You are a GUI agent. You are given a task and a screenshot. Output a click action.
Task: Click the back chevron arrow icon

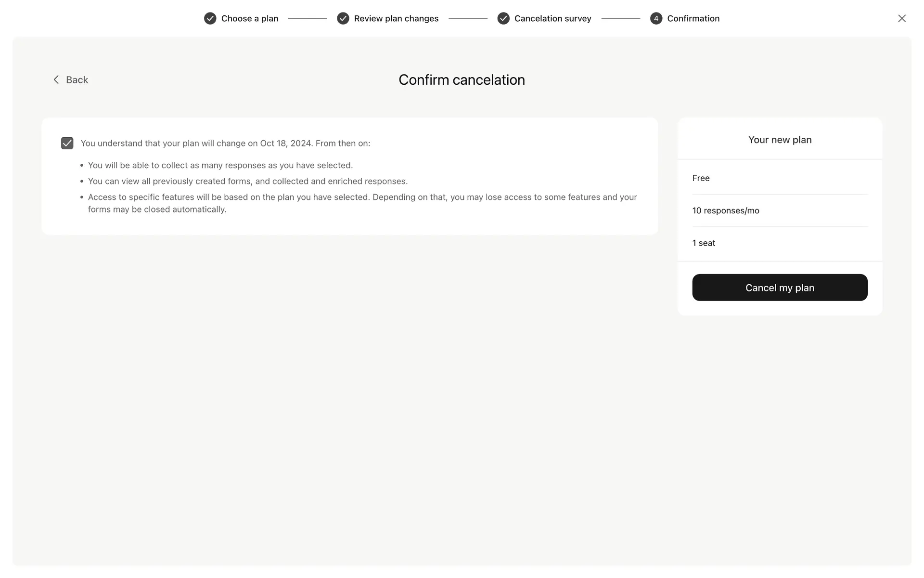pyautogui.click(x=56, y=79)
